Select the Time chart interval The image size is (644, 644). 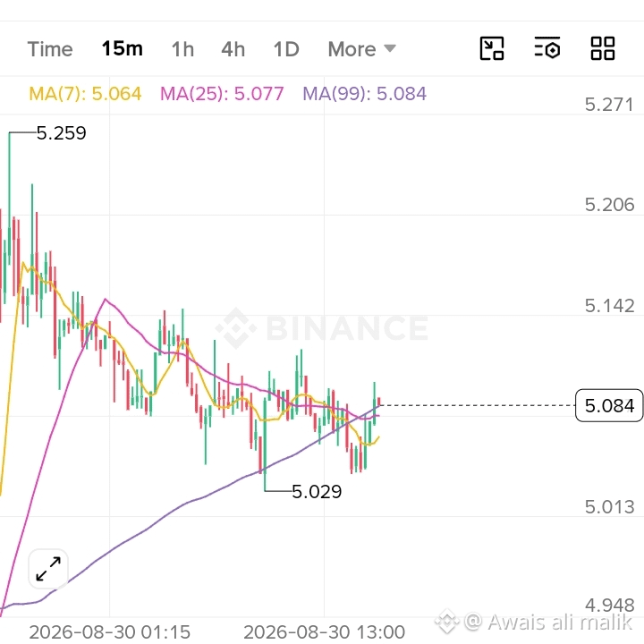(50, 49)
